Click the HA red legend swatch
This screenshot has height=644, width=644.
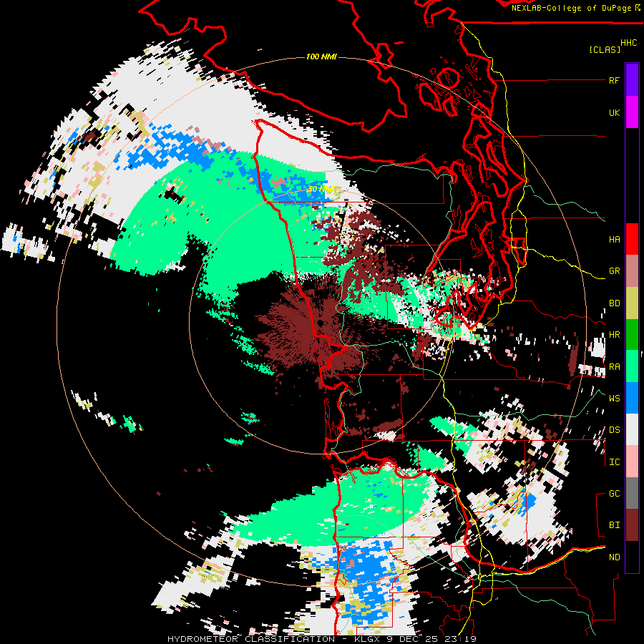point(632,239)
